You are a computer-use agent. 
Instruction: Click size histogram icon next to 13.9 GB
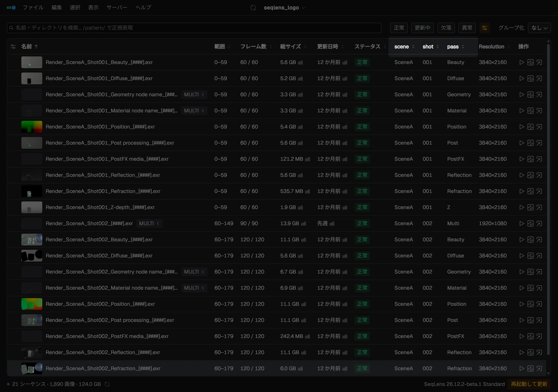304,224
